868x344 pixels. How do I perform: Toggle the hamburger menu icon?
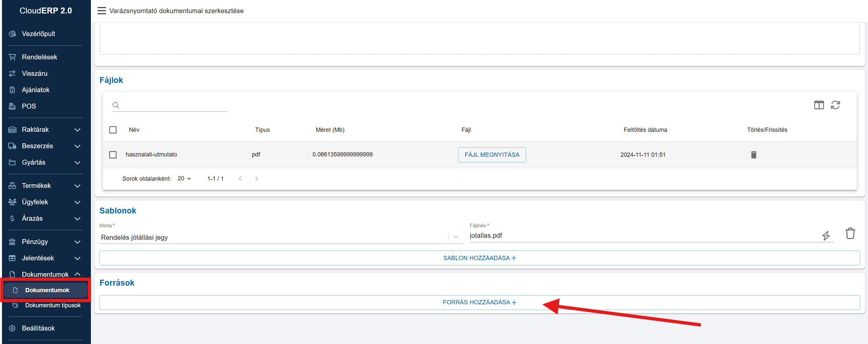(x=101, y=11)
